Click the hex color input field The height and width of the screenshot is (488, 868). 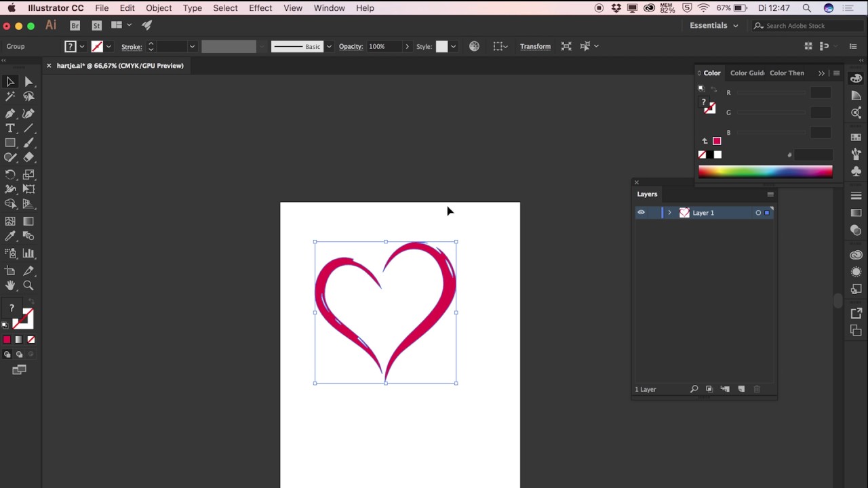[813, 155]
